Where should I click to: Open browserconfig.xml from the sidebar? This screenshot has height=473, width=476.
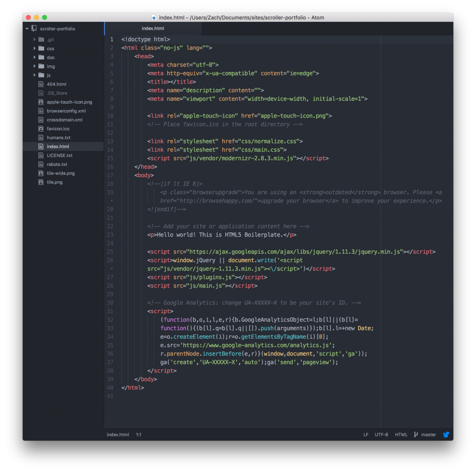[x=66, y=111]
